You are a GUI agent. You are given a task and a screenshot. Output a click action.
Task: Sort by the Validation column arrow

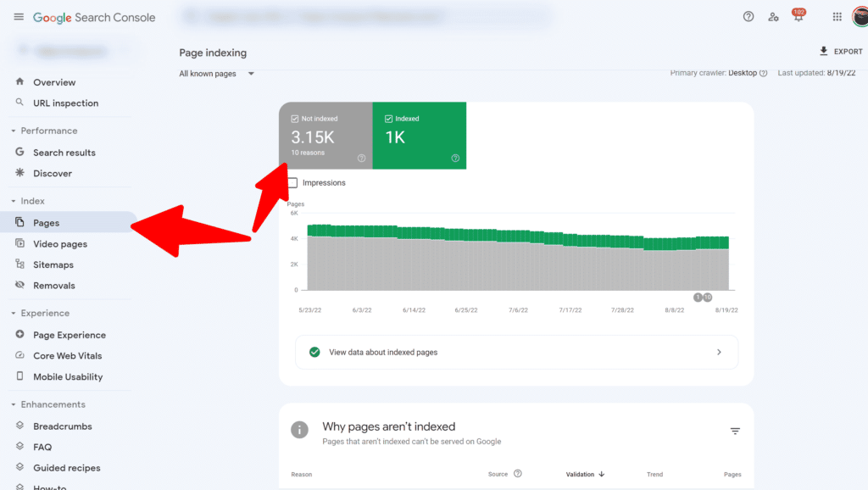tap(602, 474)
